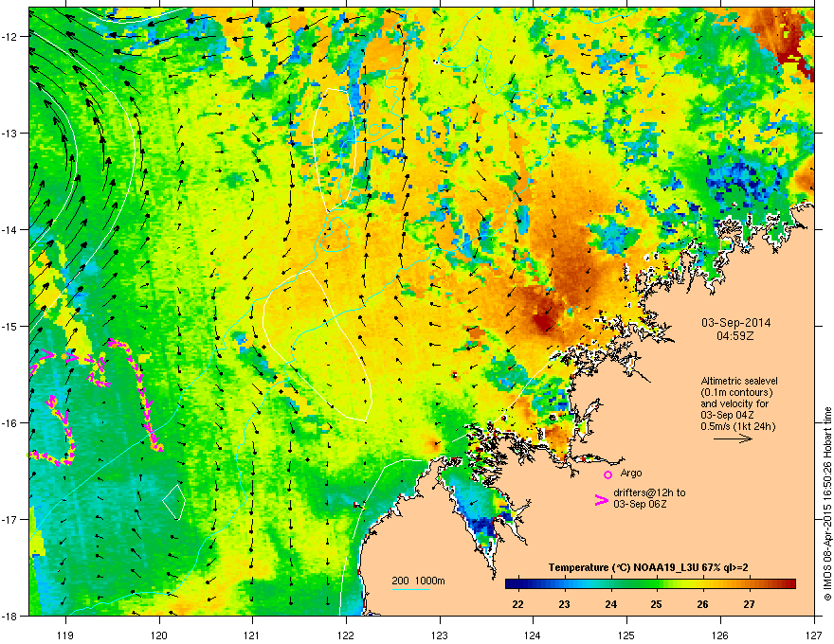Click the warmest dark red patch near 124E 15S
Viewport: 834px width, 644px height.
click(x=544, y=320)
